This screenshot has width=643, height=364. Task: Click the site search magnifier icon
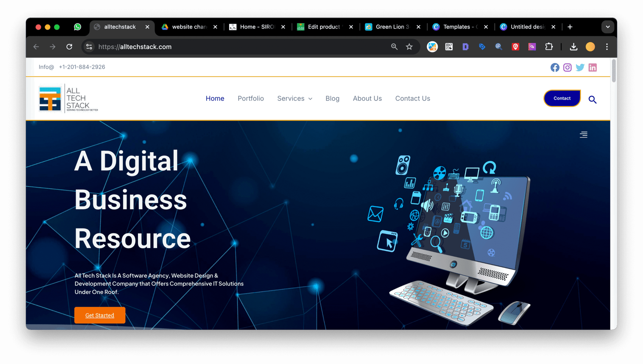pyautogui.click(x=592, y=100)
